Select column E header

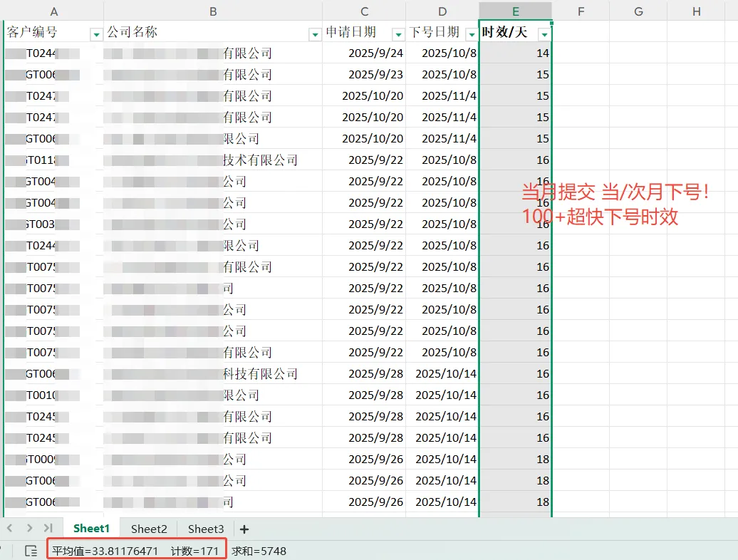515,11
